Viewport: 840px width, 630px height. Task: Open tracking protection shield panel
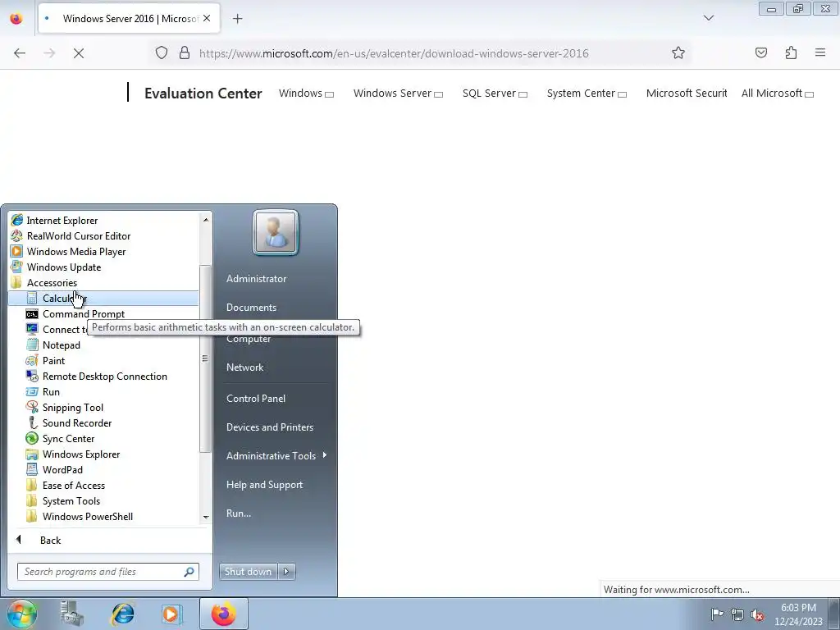tap(162, 52)
